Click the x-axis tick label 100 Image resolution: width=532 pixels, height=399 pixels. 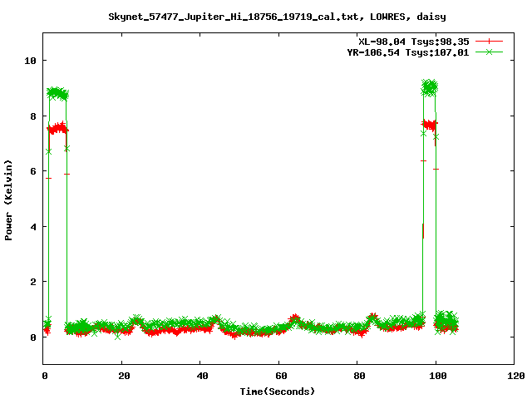[438, 376]
